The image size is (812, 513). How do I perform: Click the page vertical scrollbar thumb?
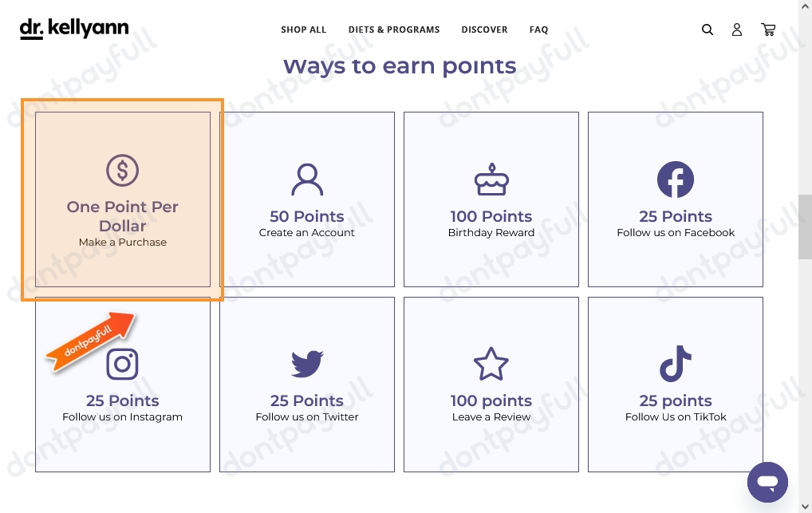click(805, 227)
